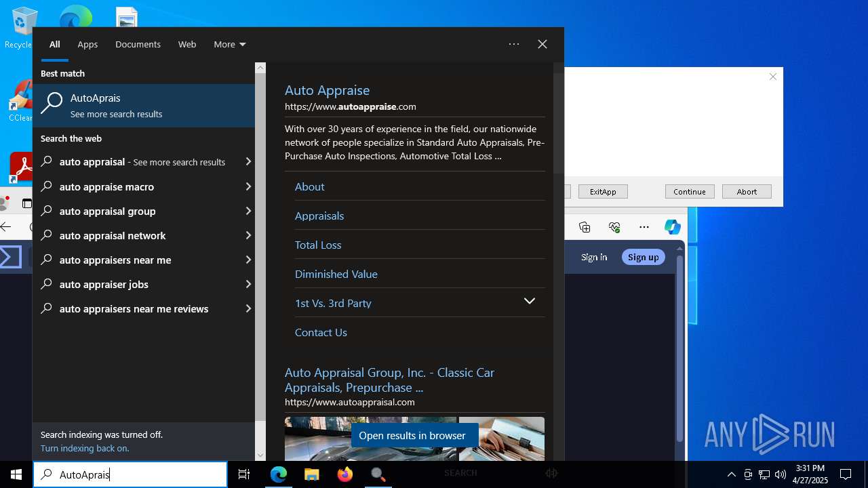Expand auto appraisers near me reviews arrow
This screenshot has width=868, height=488.
tap(248, 308)
